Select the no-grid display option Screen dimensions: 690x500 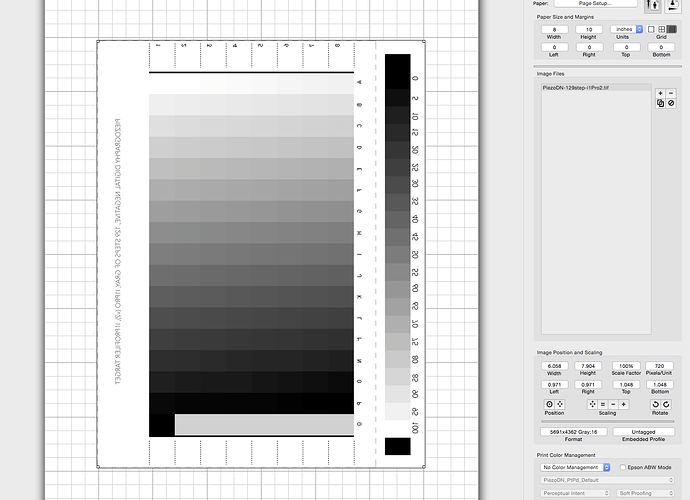tap(650, 29)
